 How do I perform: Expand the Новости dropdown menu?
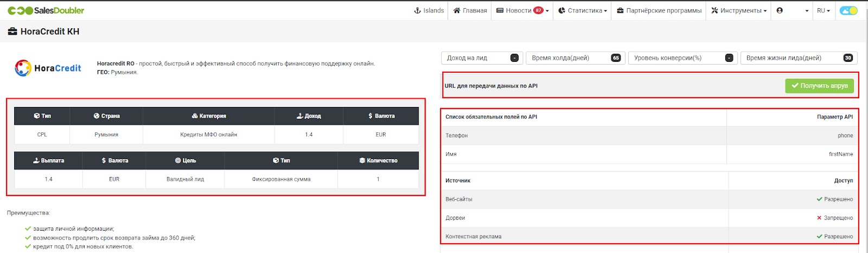[x=522, y=10]
